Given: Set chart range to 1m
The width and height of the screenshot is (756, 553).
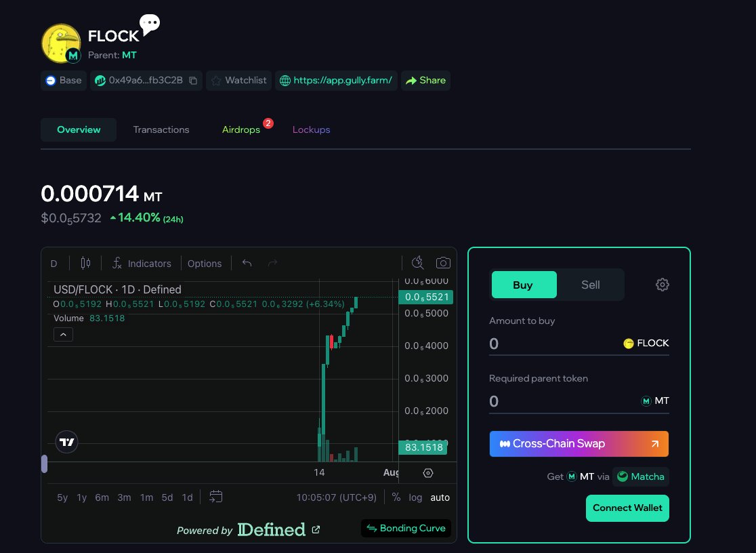Looking at the screenshot, I should click(x=146, y=497).
